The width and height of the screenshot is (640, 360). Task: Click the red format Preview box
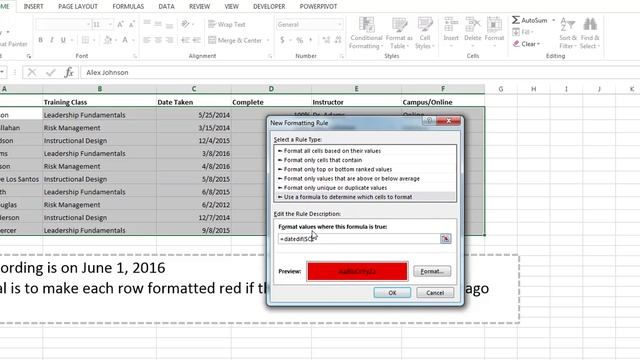pyautogui.click(x=357, y=271)
